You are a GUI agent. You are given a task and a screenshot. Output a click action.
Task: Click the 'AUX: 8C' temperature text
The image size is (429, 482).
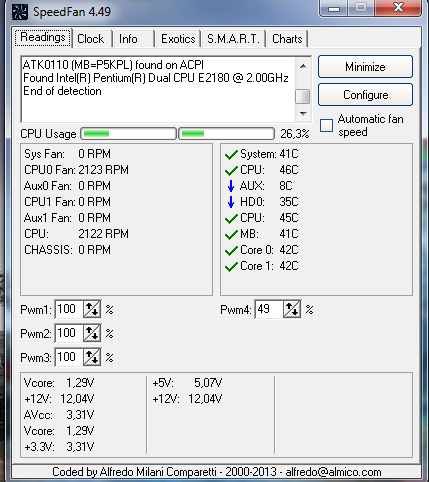click(266, 186)
